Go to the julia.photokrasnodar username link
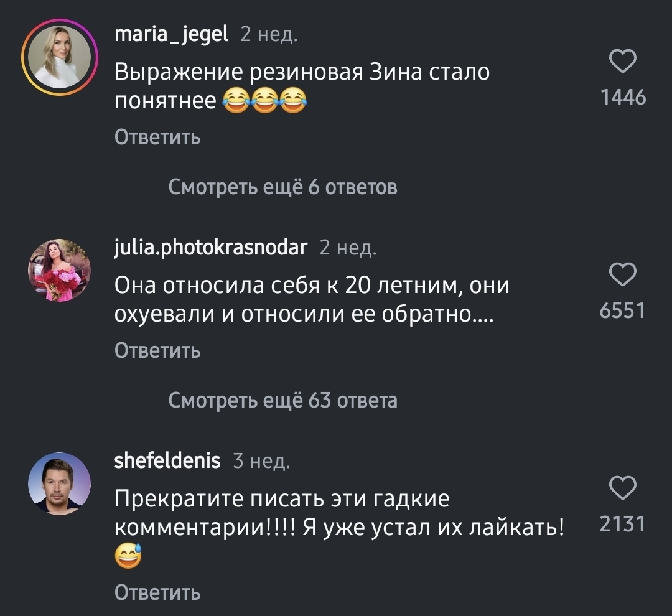 (x=212, y=248)
